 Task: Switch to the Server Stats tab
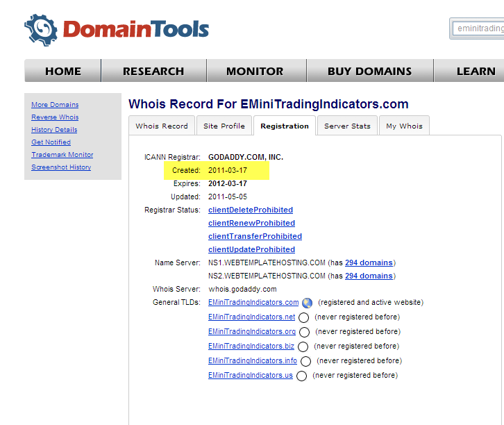[347, 126]
